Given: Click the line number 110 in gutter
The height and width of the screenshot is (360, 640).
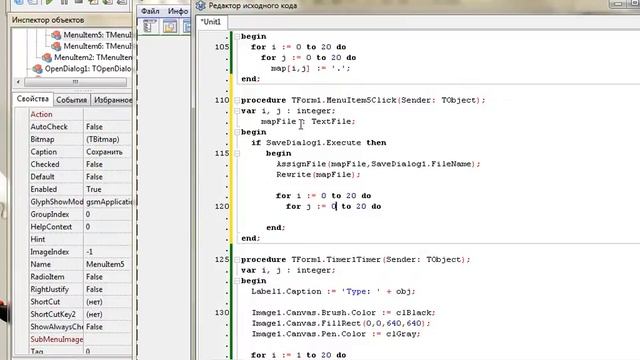Looking at the screenshot, I should coord(222,100).
